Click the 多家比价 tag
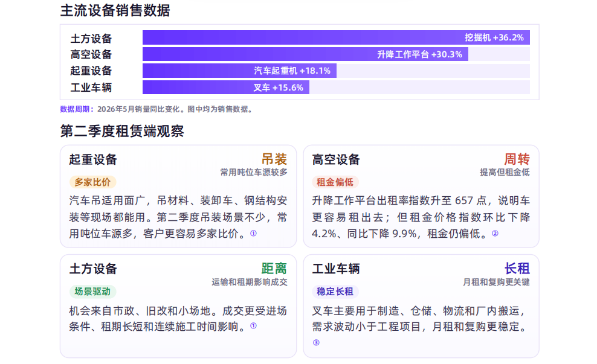The width and height of the screenshot is (597, 364). click(92, 182)
